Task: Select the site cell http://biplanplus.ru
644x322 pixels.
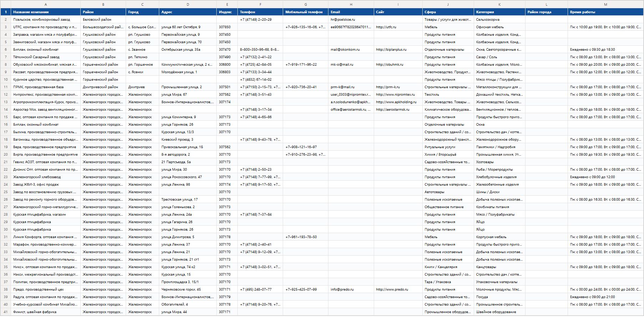Action: click(398, 50)
